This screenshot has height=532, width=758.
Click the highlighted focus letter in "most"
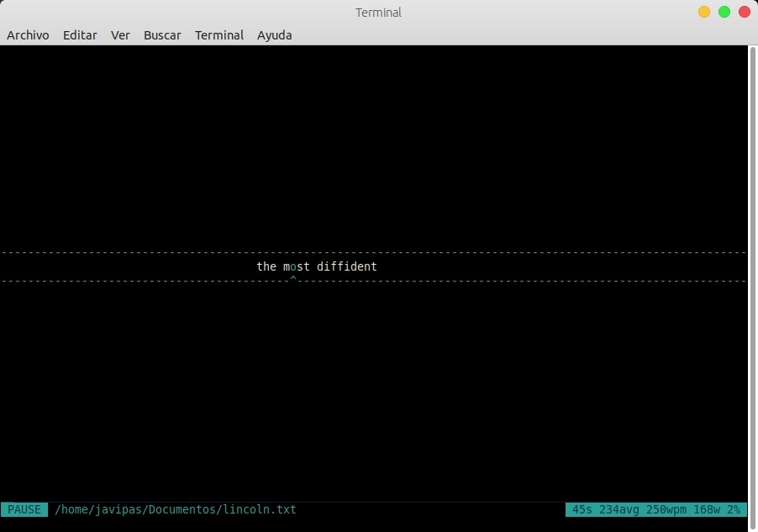(x=292, y=266)
